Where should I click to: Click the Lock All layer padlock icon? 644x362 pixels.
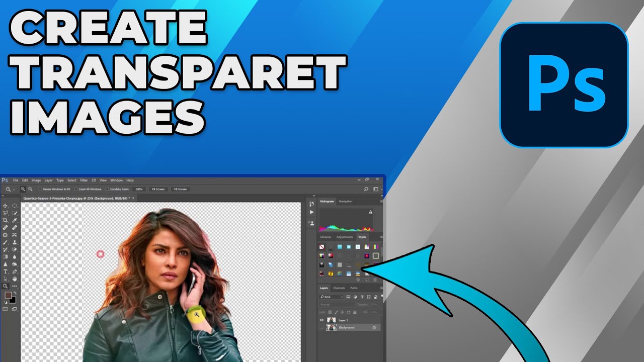point(355,312)
